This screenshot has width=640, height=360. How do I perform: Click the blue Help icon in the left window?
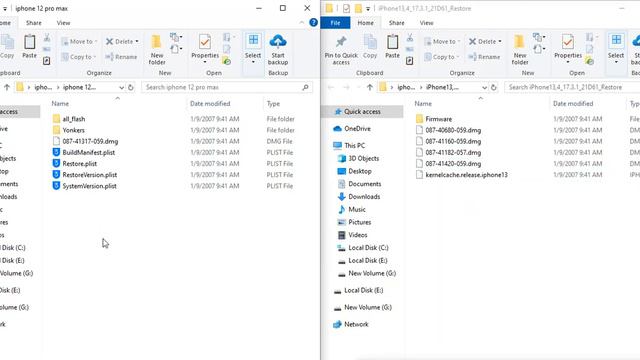pyautogui.click(x=313, y=23)
